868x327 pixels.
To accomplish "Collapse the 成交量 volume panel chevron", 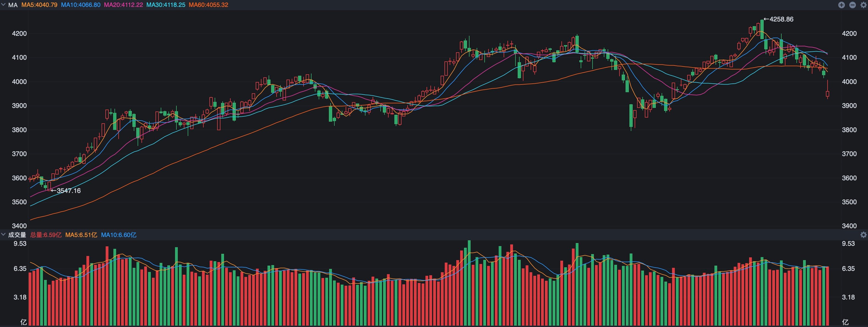I will coord(3,235).
